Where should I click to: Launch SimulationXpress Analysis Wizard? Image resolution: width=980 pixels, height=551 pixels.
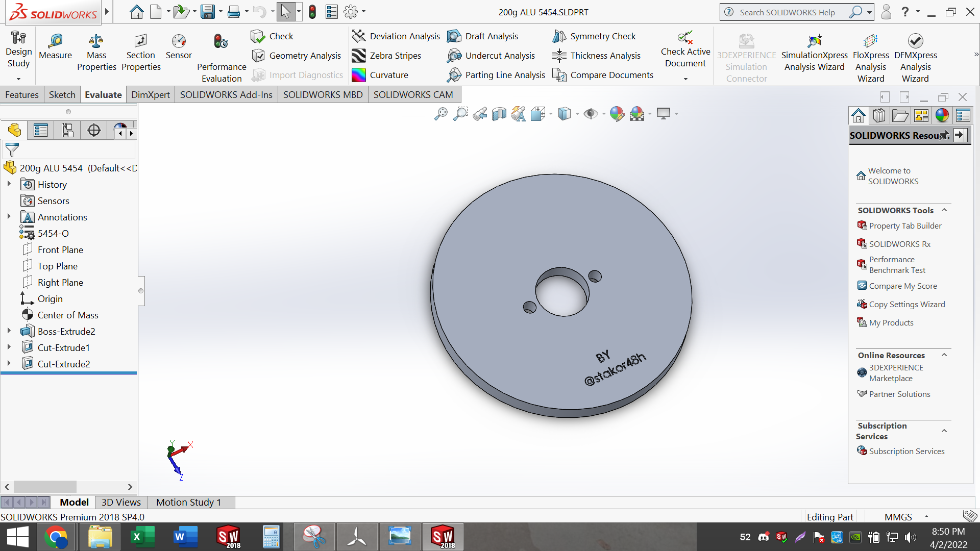point(814,53)
